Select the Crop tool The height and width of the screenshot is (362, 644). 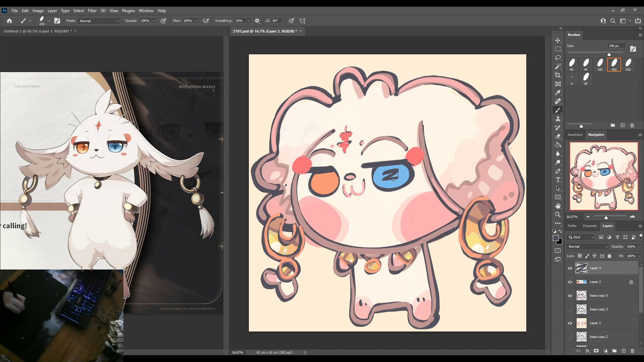pos(558,75)
